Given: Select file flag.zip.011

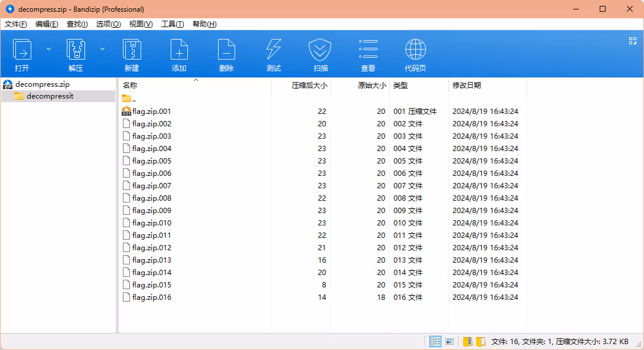Looking at the screenshot, I should [152, 235].
